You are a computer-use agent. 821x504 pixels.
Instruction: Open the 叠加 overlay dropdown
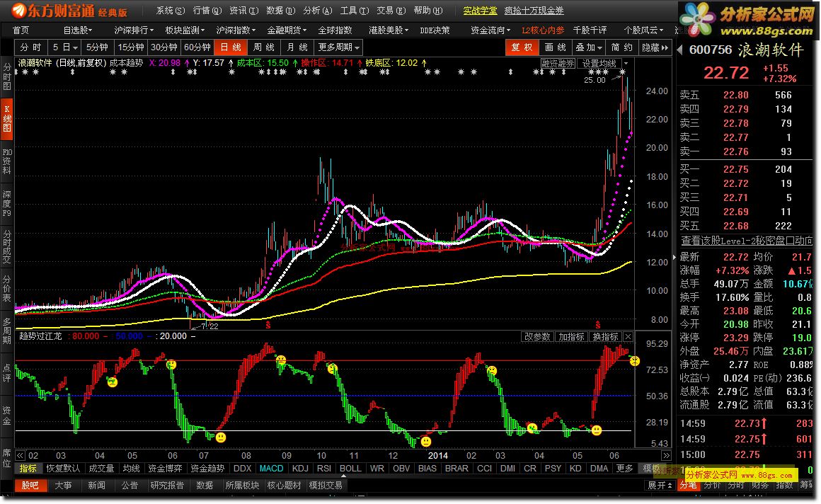[x=589, y=47]
